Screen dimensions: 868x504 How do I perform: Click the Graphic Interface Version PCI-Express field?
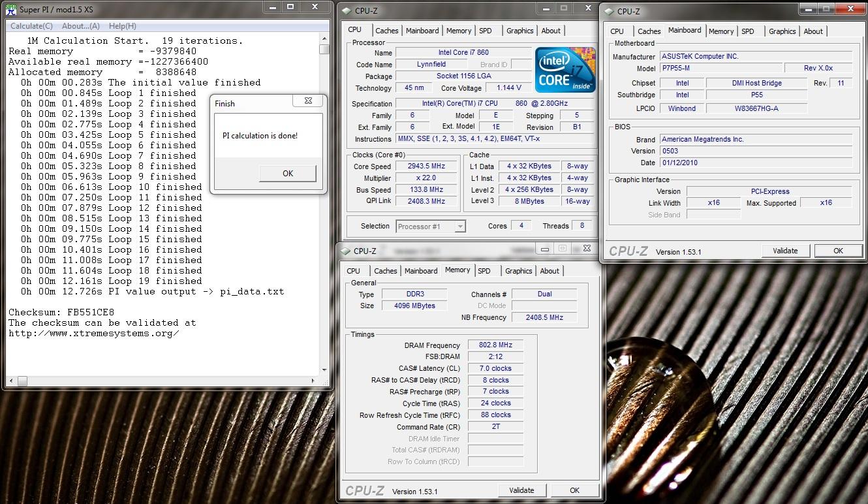(769, 191)
